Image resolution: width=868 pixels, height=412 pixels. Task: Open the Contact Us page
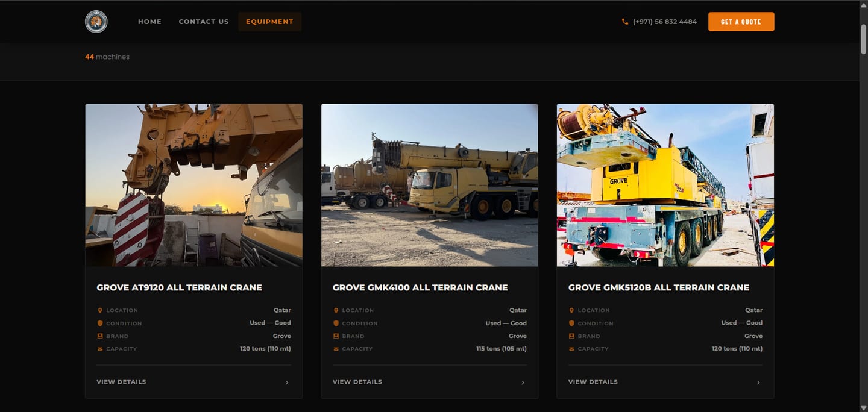pos(204,22)
